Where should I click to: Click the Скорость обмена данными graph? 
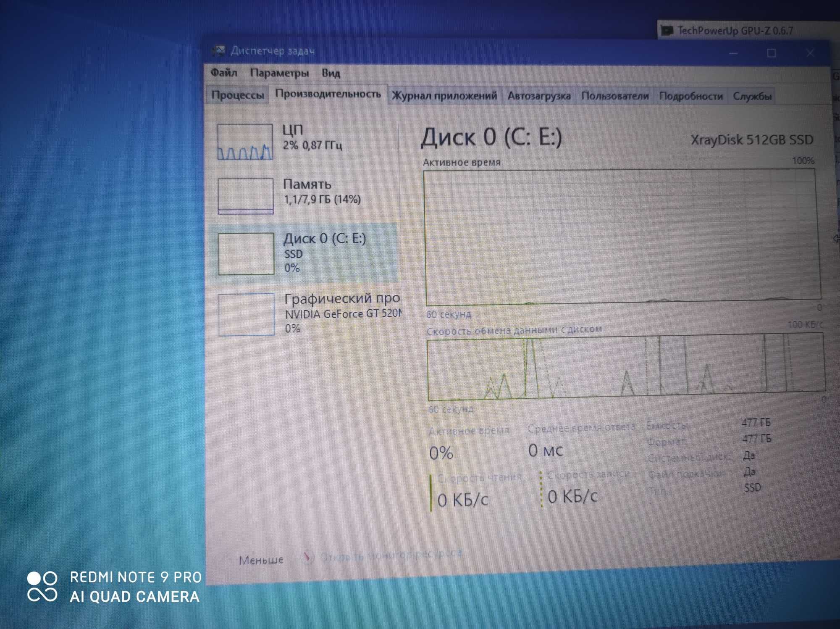coord(626,367)
